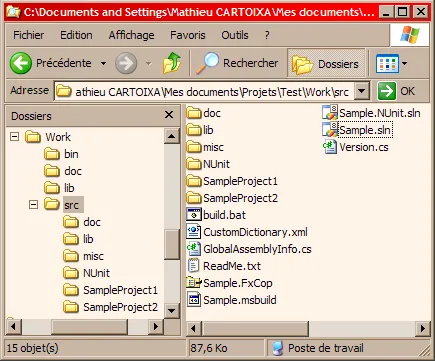The height and width of the screenshot is (361, 435).
Task: Close the Dossiers side panel
Action: pyautogui.click(x=169, y=115)
